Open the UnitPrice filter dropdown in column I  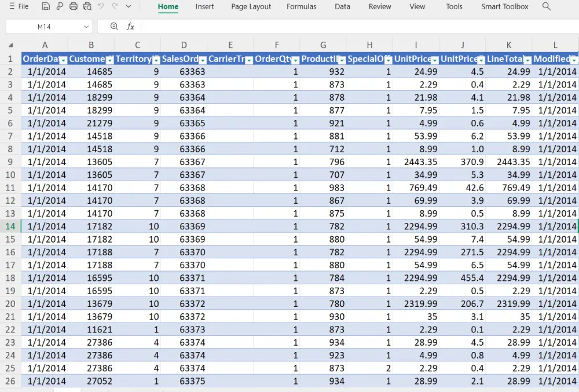[x=435, y=60]
